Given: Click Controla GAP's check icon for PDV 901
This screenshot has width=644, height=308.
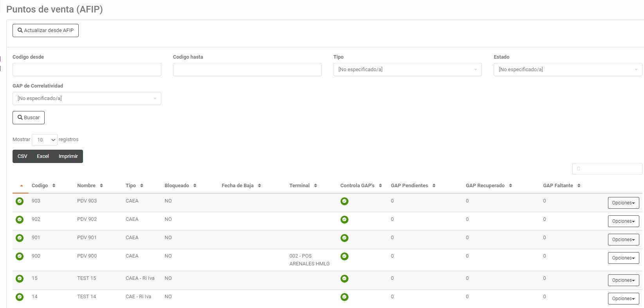Looking at the screenshot, I should 344,238.
